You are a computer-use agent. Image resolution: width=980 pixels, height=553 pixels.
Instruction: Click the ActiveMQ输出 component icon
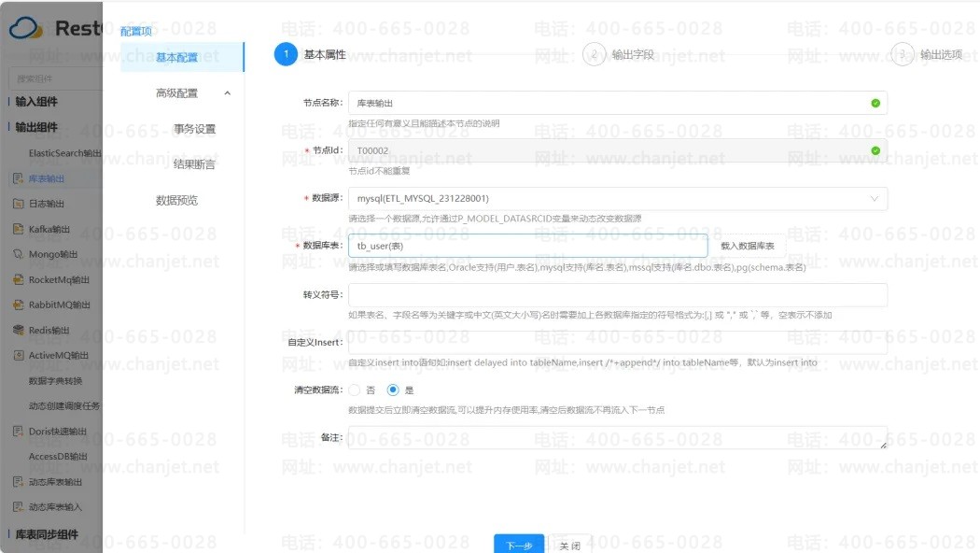pos(18,355)
